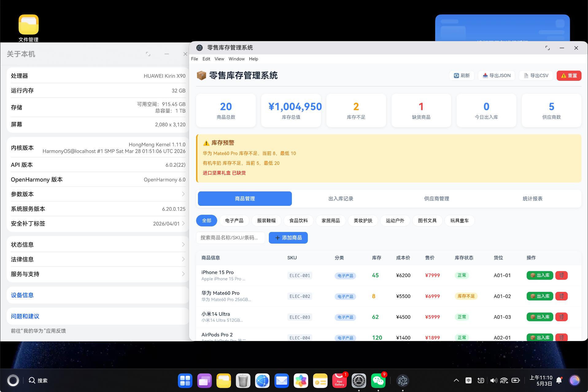Switch to the Electron inventory app in the dock
The height and width of the screenshot is (392, 588).
(x=403, y=381)
